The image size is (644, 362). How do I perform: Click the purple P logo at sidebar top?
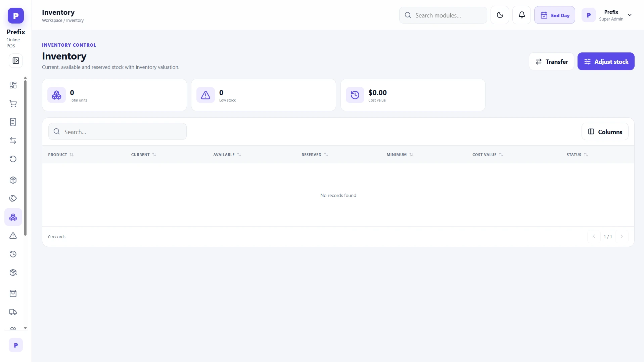point(16,16)
